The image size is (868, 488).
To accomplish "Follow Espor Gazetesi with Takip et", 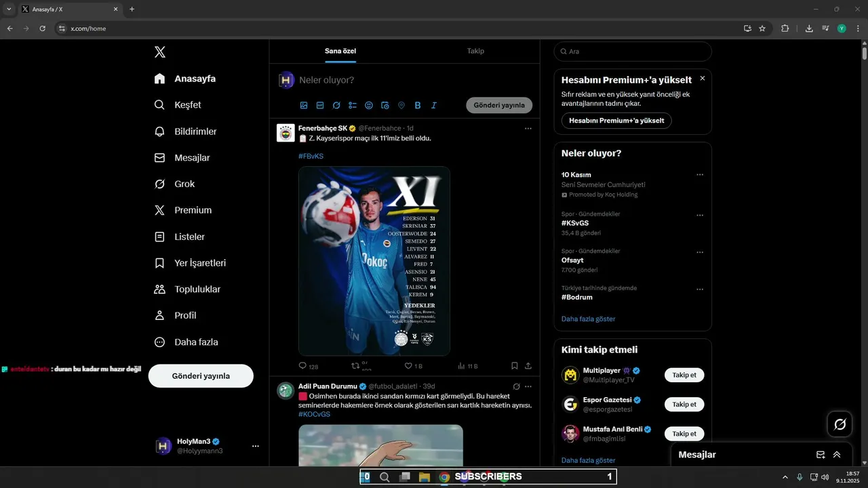I will [684, 404].
